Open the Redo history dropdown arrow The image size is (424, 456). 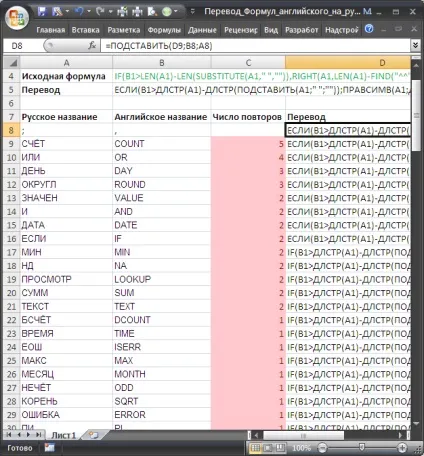click(x=110, y=12)
